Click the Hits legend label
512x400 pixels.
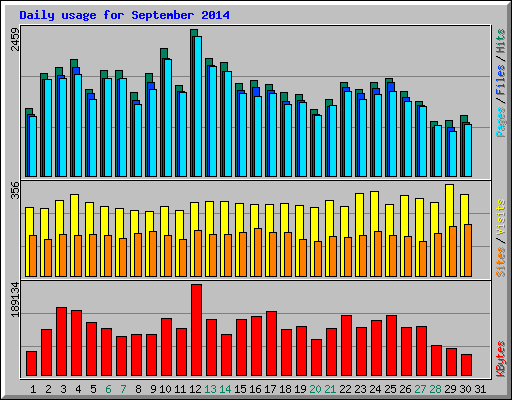click(501, 41)
